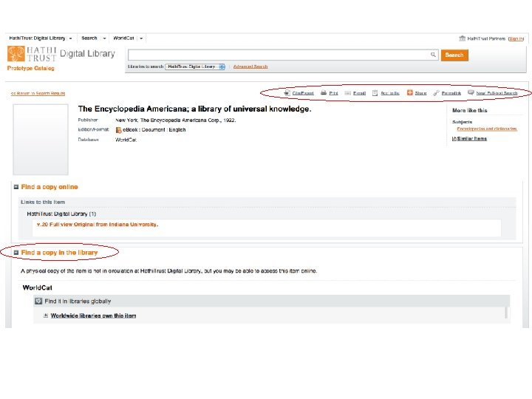
Task: Click the WorldCat results panel scrollbar
Action: 506,313
